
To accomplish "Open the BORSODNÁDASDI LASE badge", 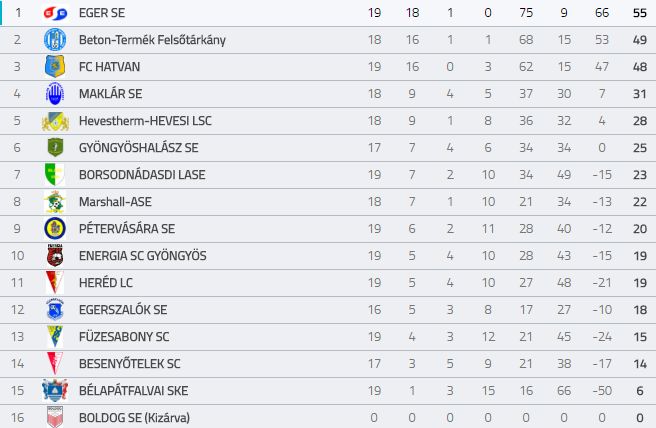I will (x=55, y=174).
